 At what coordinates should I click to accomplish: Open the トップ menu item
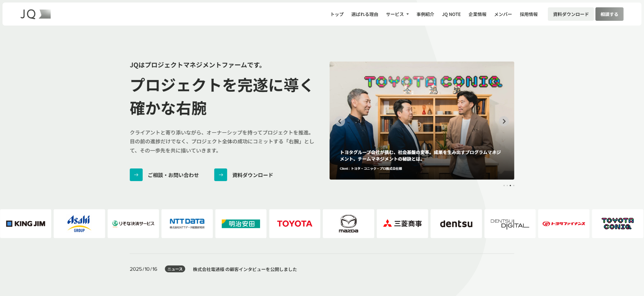pyautogui.click(x=337, y=14)
